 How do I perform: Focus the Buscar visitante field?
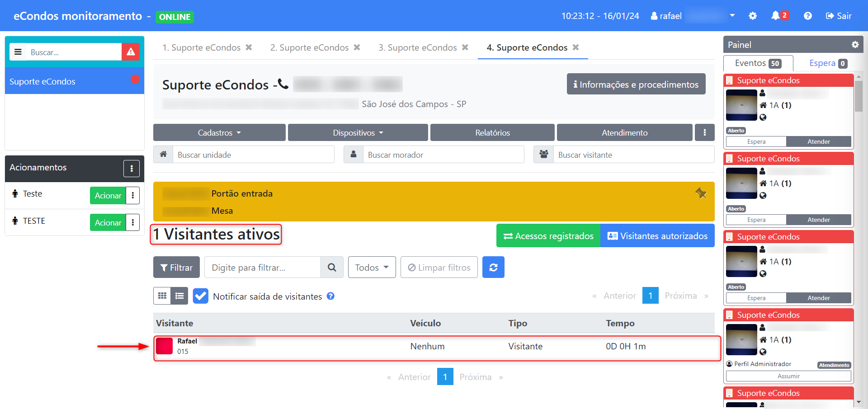(x=634, y=155)
